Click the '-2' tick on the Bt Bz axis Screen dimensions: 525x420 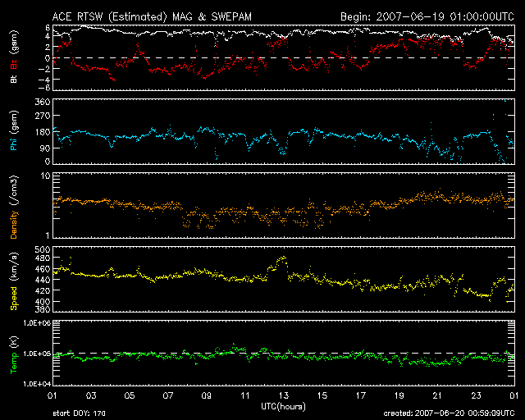tap(44, 69)
